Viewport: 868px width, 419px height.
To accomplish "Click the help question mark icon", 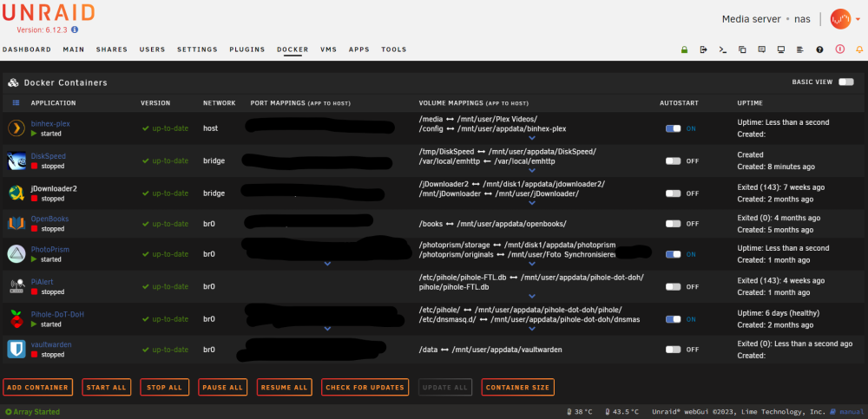I will 820,49.
